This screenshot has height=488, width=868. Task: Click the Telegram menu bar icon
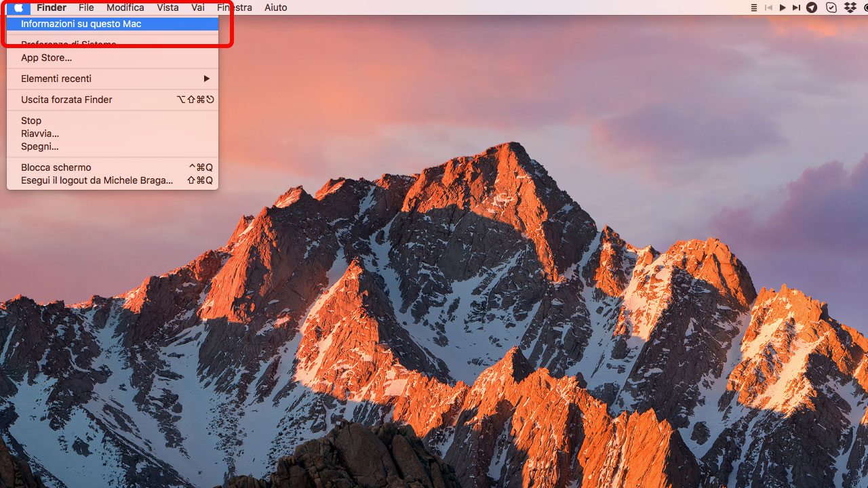812,7
